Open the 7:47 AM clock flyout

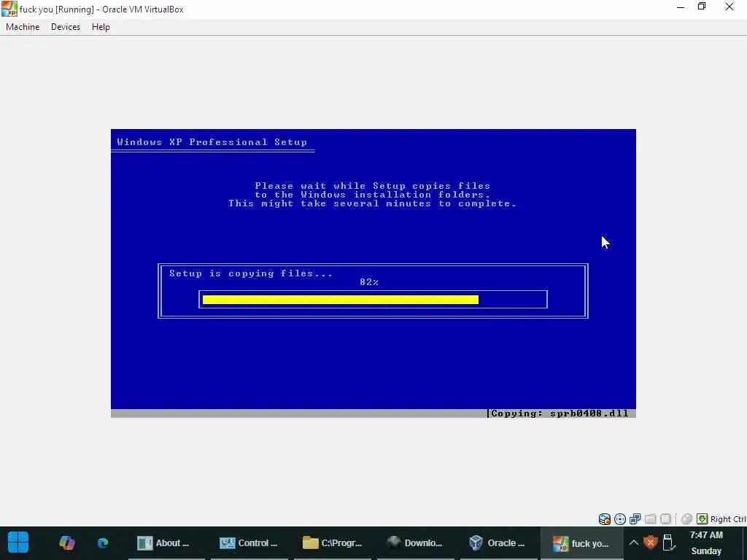[706, 542]
